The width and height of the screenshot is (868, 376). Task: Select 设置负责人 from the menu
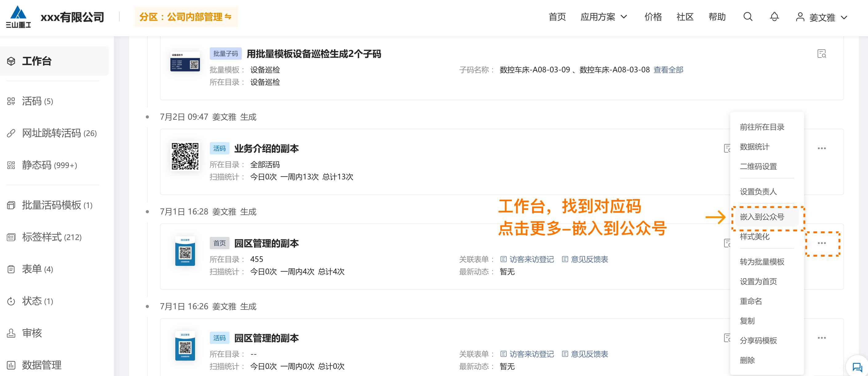pyautogui.click(x=758, y=192)
